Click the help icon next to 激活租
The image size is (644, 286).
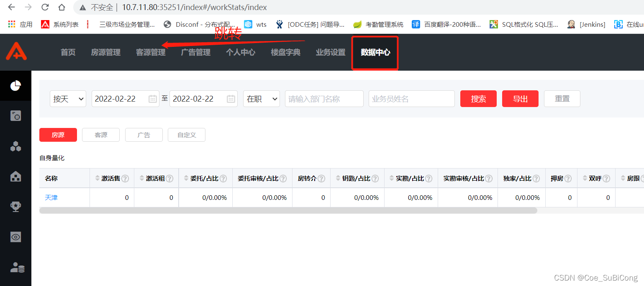(169, 179)
